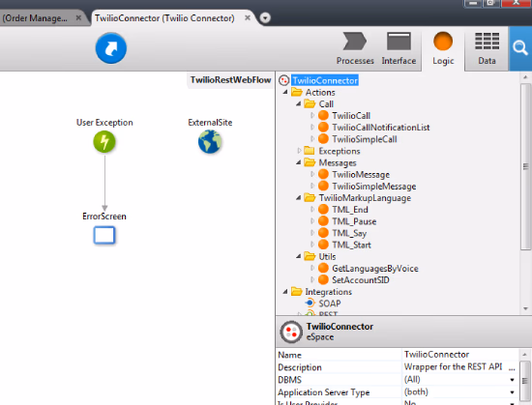Open the DBMS dropdown arrow
This screenshot has height=405, width=532.
click(x=512, y=380)
